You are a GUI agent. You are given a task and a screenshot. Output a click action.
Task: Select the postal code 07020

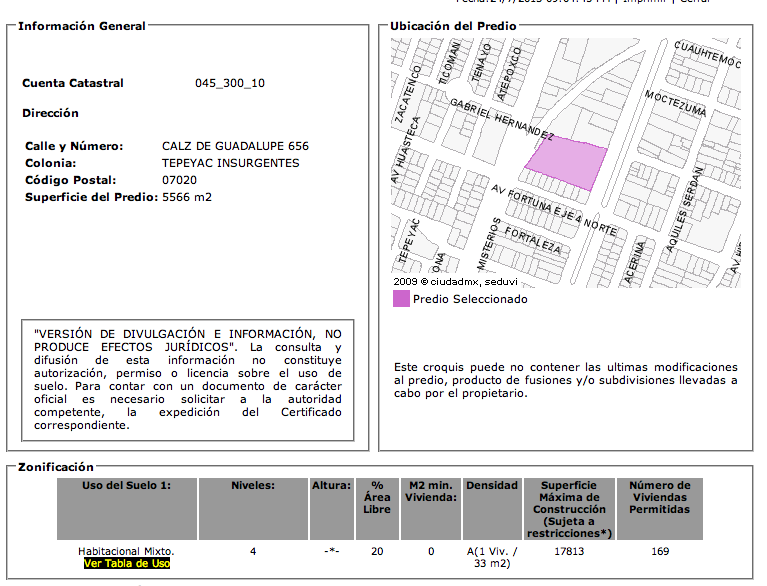(180, 180)
